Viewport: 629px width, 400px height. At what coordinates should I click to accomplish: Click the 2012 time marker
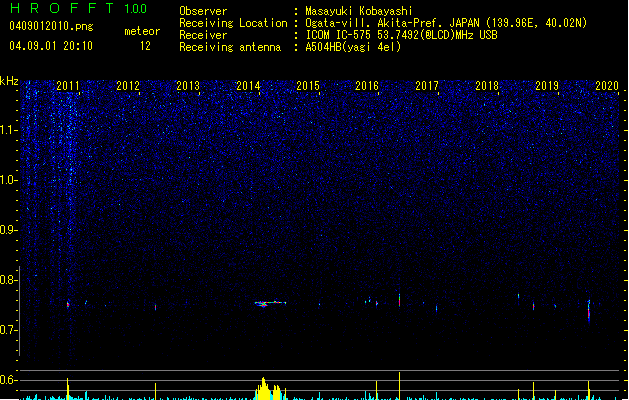coord(128,86)
